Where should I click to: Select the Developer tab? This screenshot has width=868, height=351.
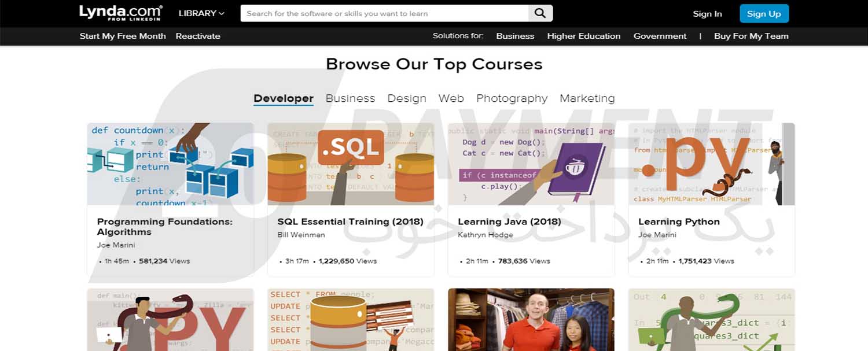click(284, 98)
